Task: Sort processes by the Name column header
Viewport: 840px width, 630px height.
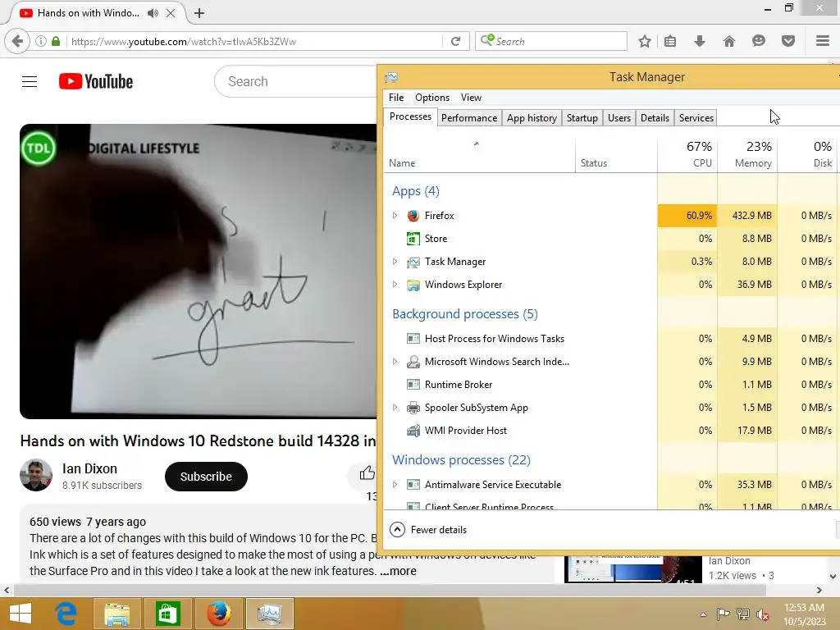Action: (479, 155)
